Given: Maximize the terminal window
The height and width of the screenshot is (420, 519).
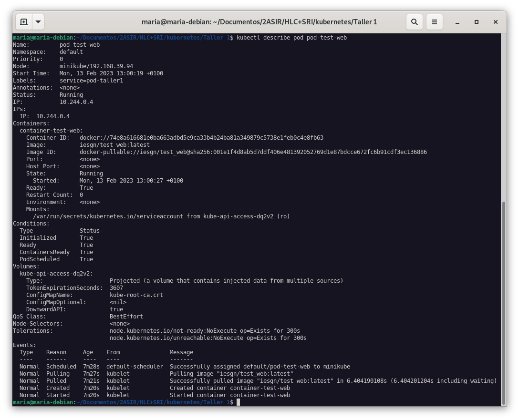Looking at the screenshot, I should coord(476,22).
